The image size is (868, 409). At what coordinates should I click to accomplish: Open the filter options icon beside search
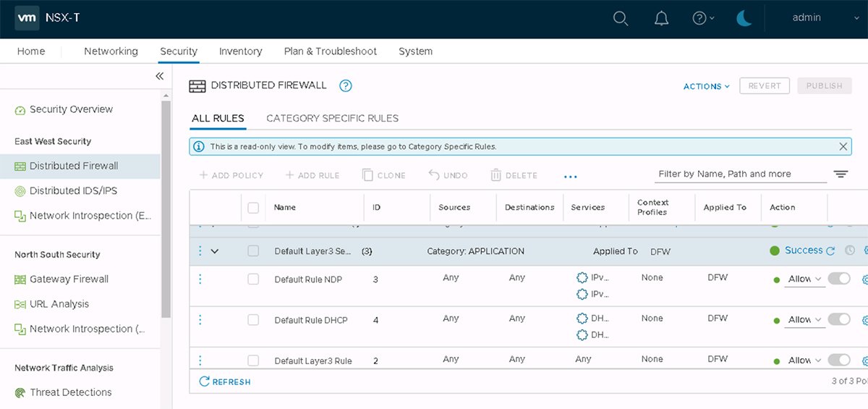pyautogui.click(x=841, y=174)
